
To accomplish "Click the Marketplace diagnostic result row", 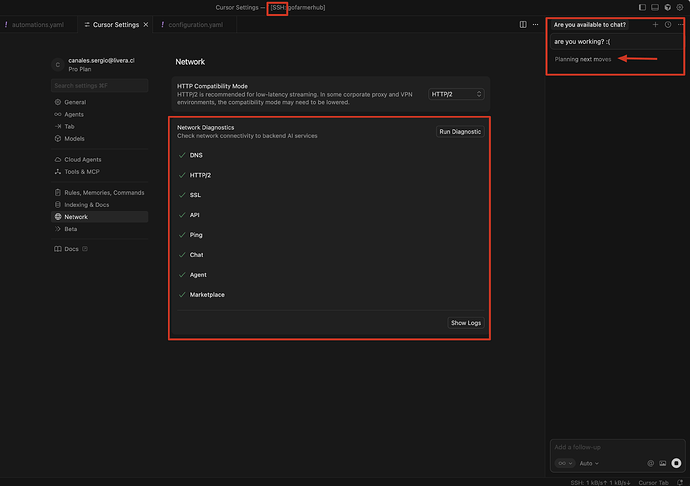I will (x=330, y=295).
